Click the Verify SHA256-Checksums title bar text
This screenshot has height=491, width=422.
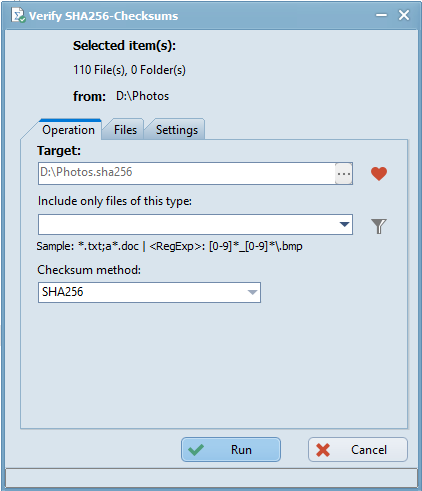tap(103, 16)
